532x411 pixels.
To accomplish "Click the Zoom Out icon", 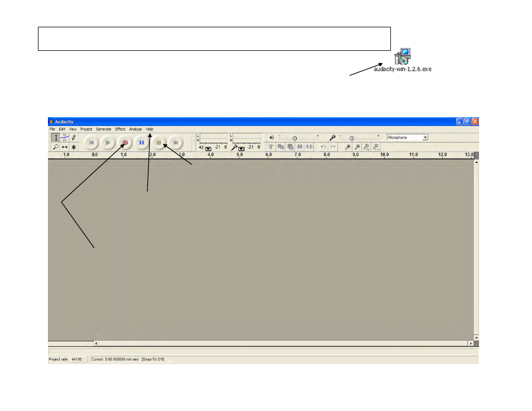I will click(x=357, y=147).
